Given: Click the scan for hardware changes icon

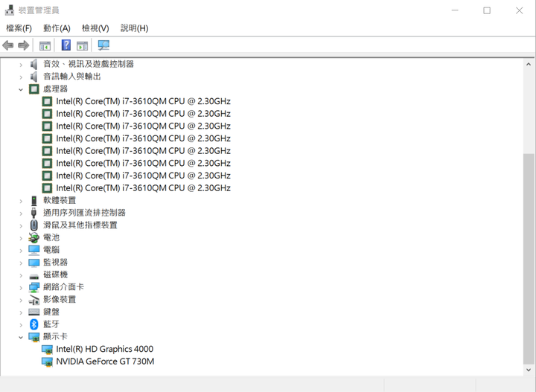Looking at the screenshot, I should [103, 45].
